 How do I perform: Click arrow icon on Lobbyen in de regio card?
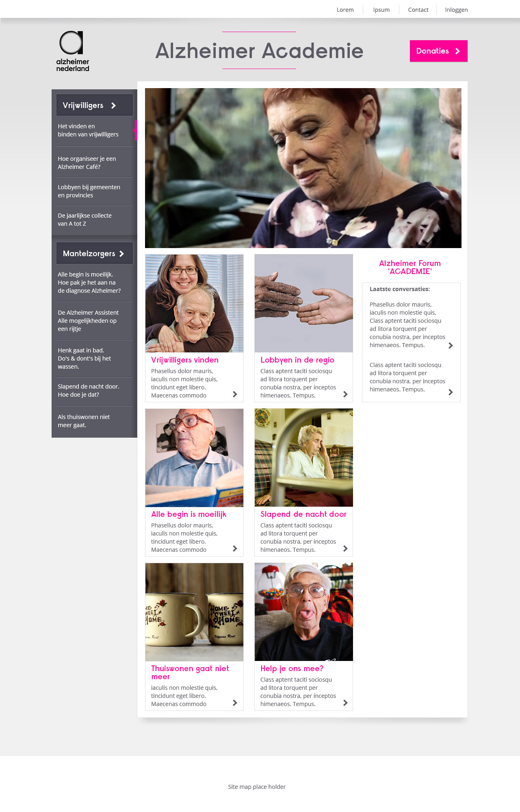(x=345, y=394)
